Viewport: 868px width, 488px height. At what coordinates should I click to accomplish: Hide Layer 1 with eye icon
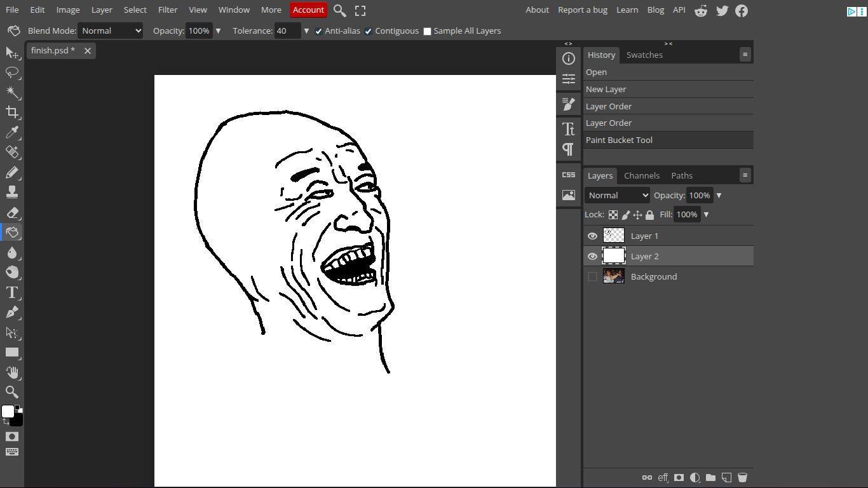pyautogui.click(x=592, y=236)
